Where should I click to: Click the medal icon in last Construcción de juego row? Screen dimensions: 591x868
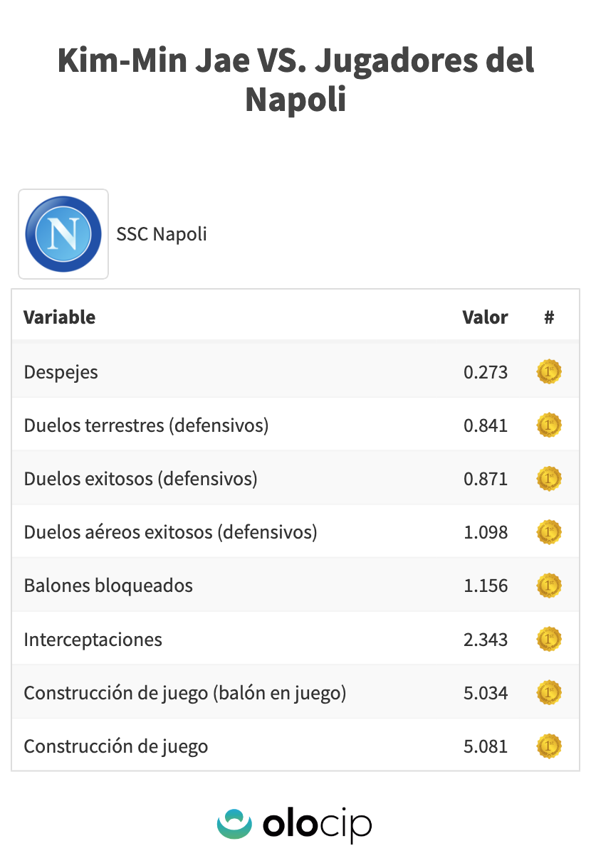tap(549, 746)
